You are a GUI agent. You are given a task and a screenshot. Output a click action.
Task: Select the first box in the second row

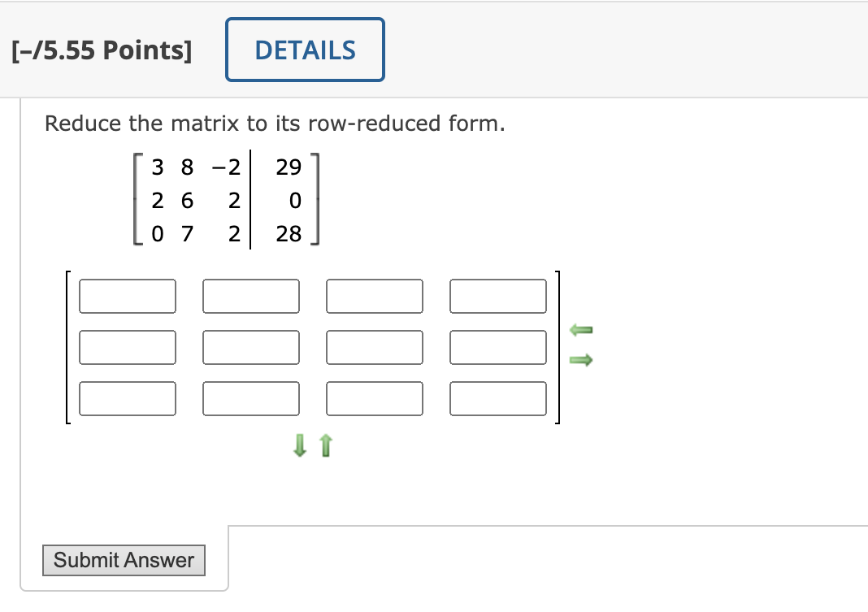[128, 347]
